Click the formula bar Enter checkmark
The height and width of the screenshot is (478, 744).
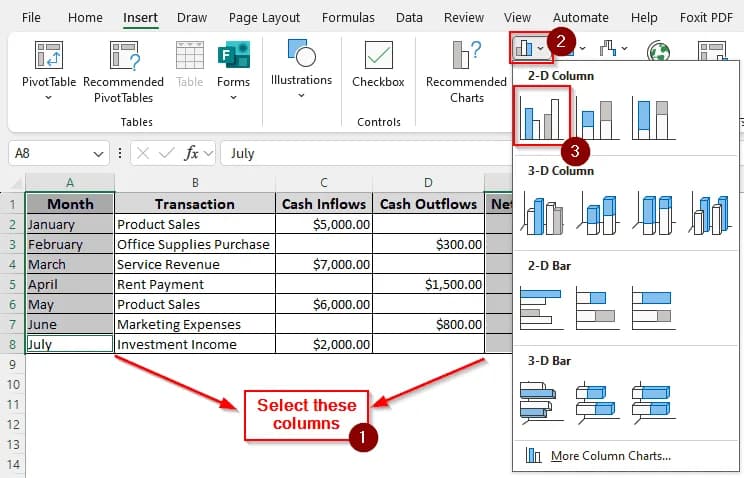(166, 153)
